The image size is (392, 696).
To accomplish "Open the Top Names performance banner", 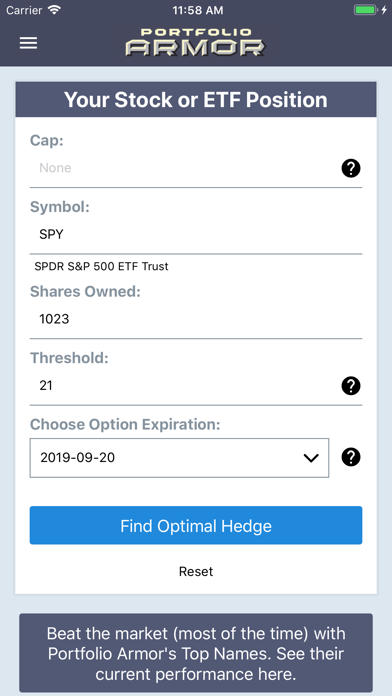I will (x=196, y=653).
